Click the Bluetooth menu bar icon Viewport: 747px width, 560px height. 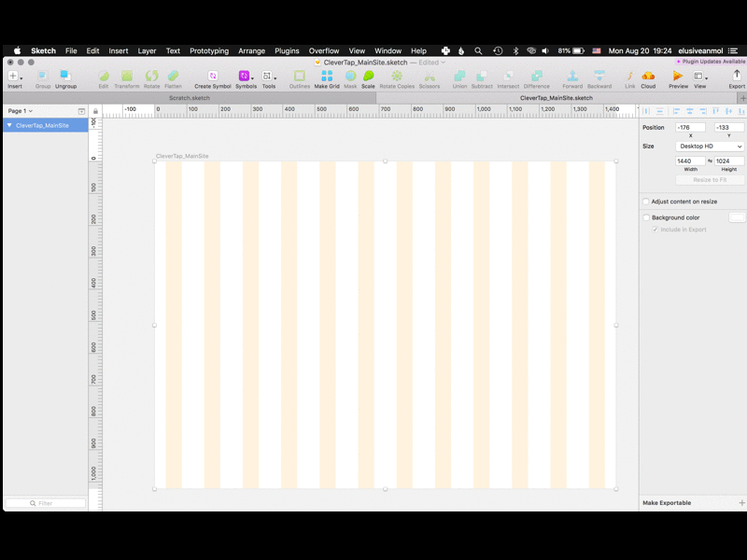tap(515, 50)
